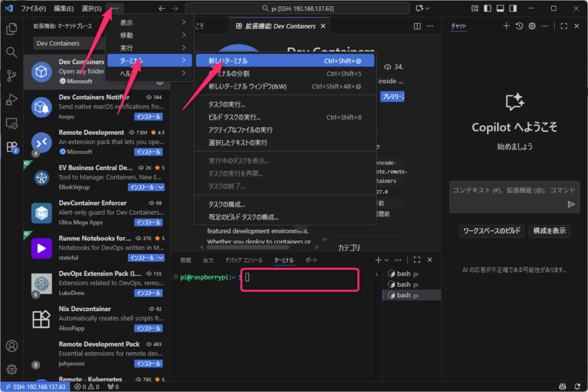
Task: Open the Accounts icon in activity bar
Action: pyautogui.click(x=11, y=346)
